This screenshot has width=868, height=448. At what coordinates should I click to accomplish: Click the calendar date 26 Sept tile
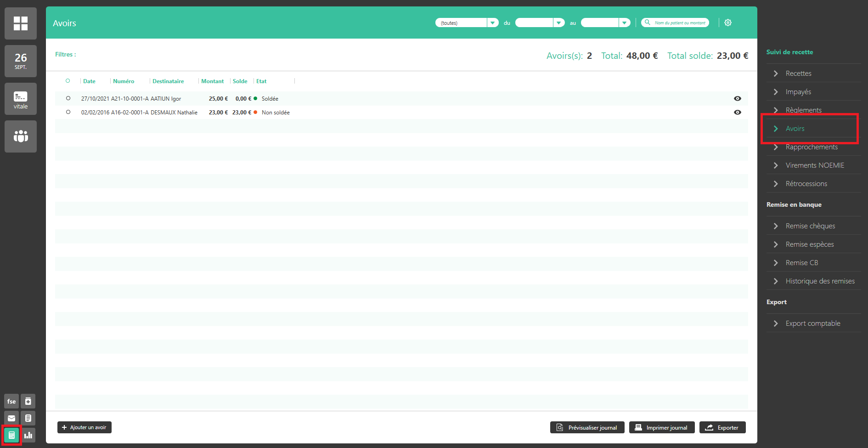pyautogui.click(x=21, y=61)
